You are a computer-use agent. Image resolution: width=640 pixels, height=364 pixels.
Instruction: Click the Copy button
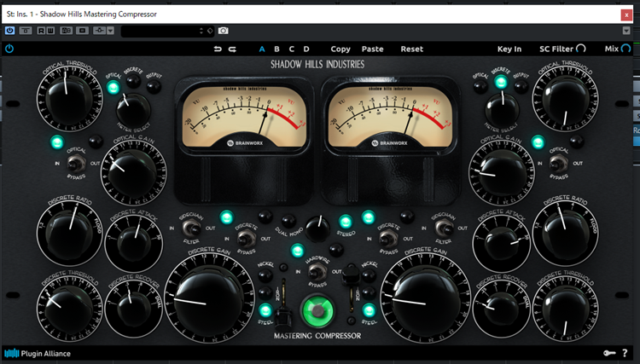(x=340, y=49)
